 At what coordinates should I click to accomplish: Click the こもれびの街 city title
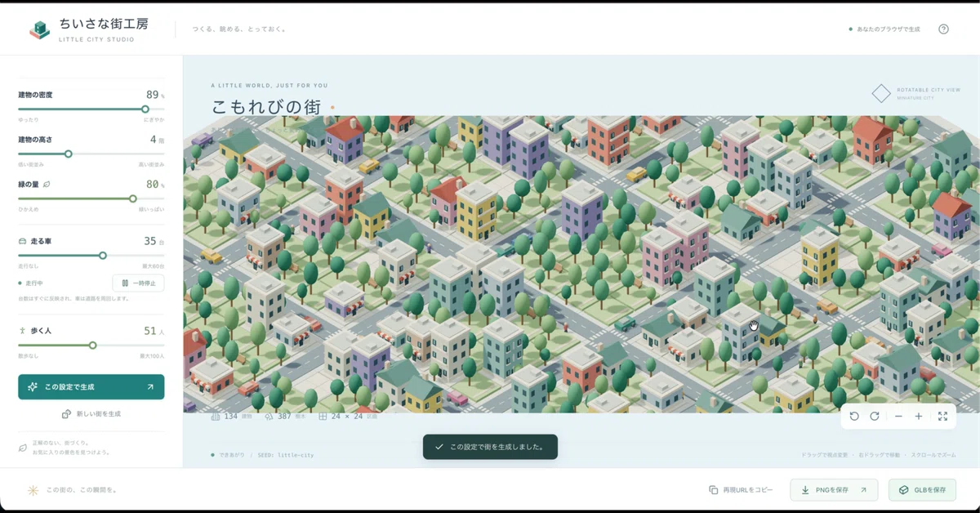pos(266,107)
